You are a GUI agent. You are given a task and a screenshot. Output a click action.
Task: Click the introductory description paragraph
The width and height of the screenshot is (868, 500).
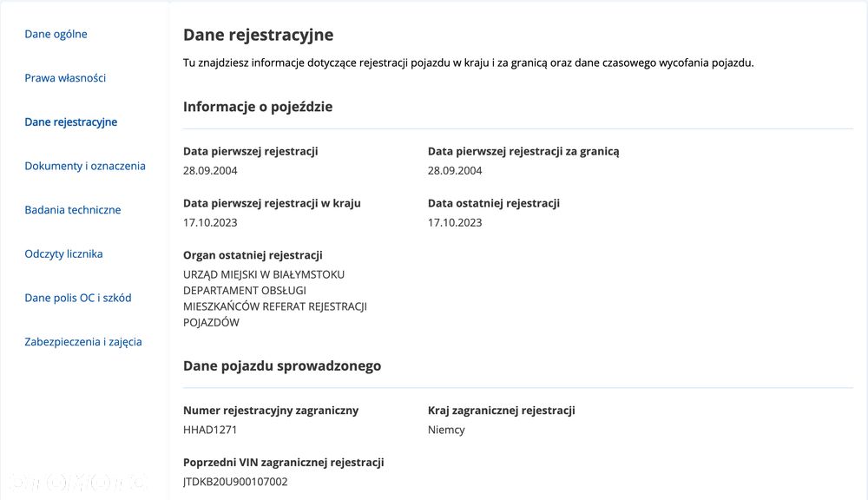click(x=468, y=62)
